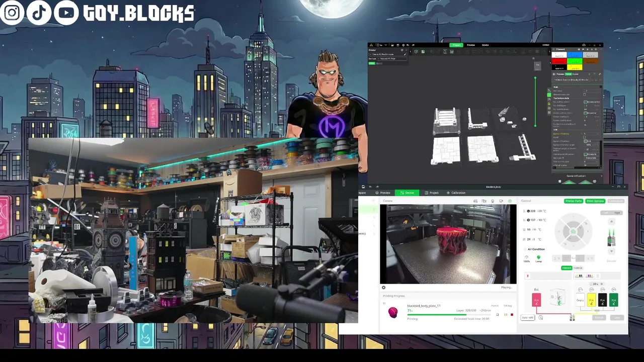
Task: Redo action in slicer title bar
Action: point(413,45)
